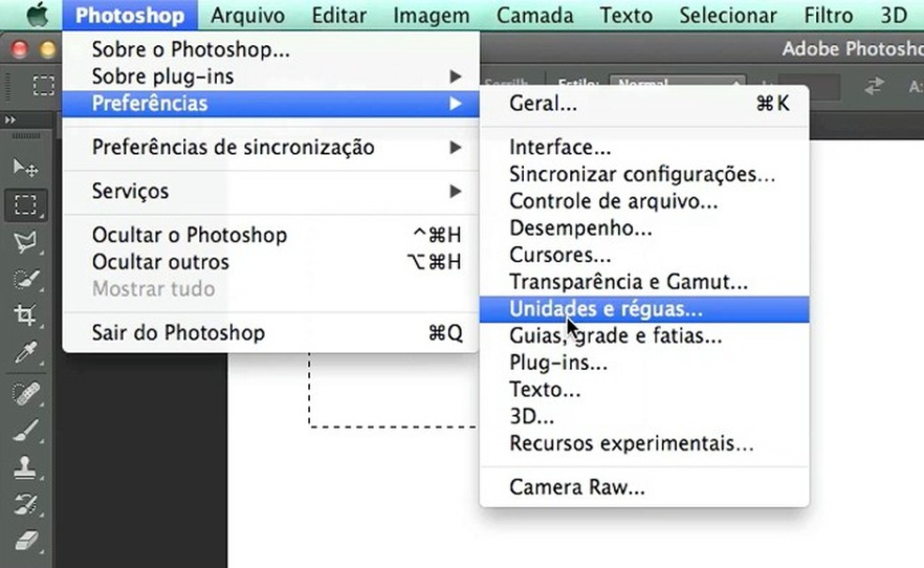This screenshot has width=924, height=568.
Task: Select the Crop tool
Action: click(x=25, y=313)
